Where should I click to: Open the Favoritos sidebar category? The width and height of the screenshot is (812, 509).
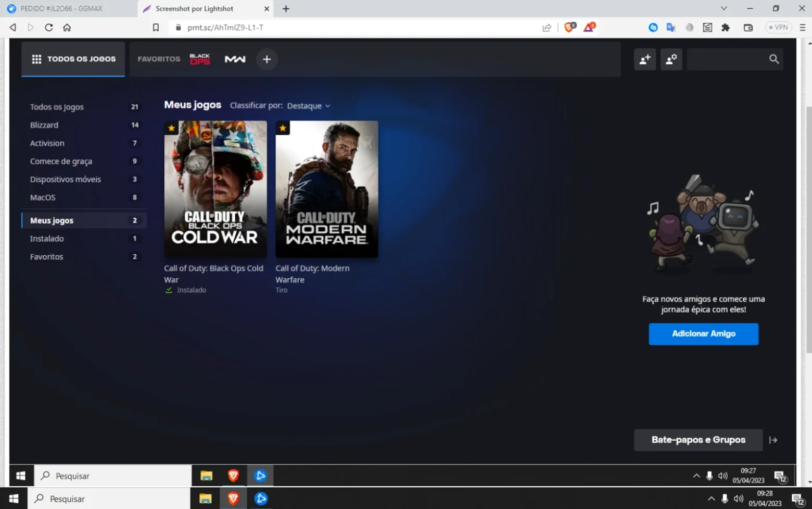pos(84,257)
